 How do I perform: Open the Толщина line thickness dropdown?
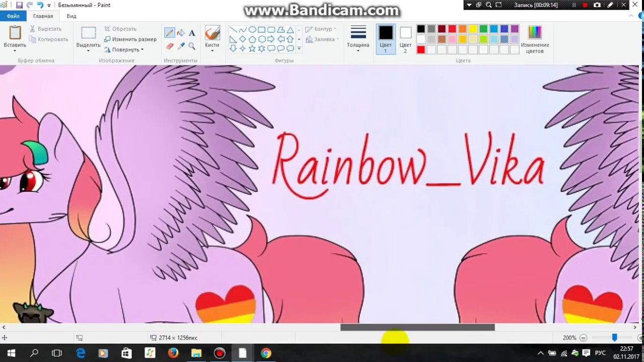(x=358, y=50)
